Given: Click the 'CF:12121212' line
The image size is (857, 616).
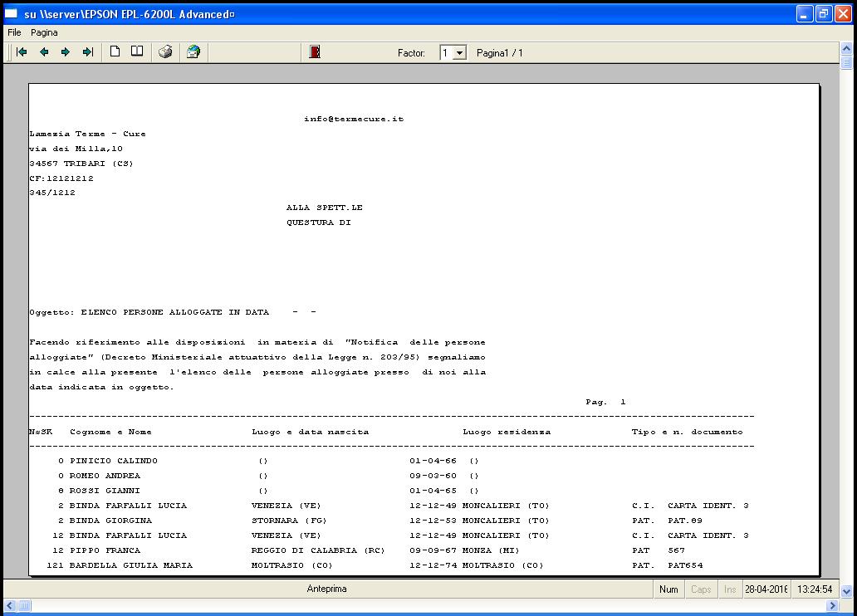Looking at the screenshot, I should click(61, 178).
